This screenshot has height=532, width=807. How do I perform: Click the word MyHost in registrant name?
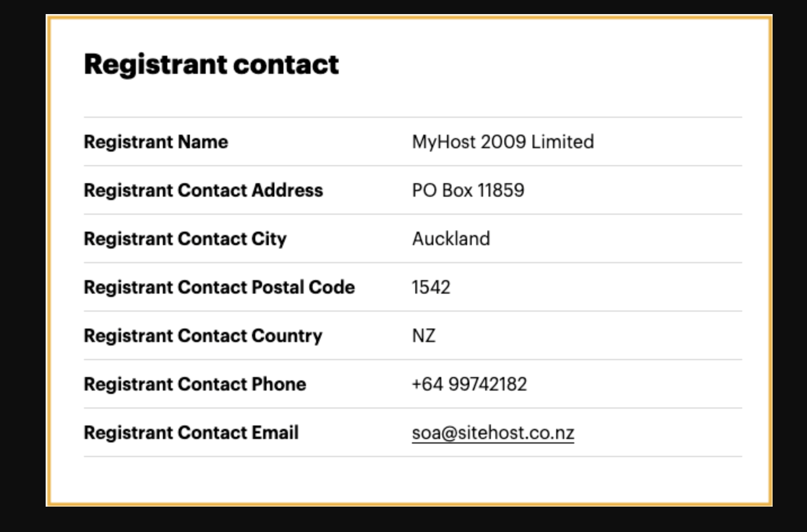tap(444, 142)
